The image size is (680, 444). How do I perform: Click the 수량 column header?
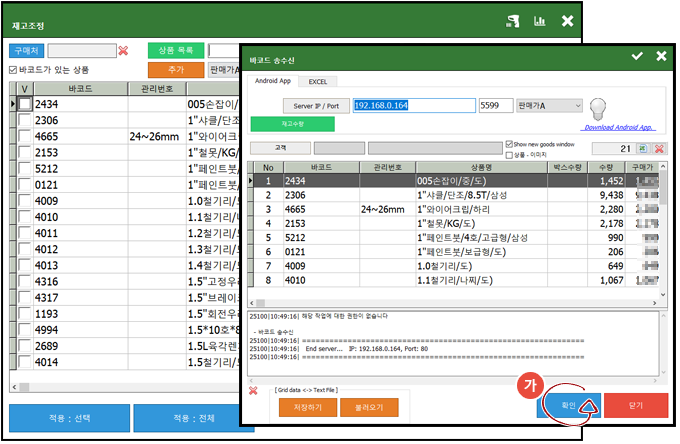coord(606,167)
